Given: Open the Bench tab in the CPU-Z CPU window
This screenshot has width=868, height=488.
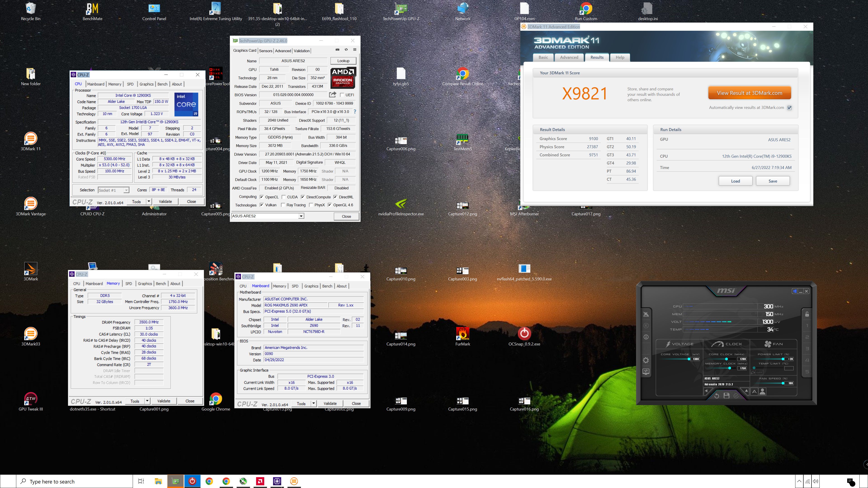Looking at the screenshot, I should tap(163, 84).
